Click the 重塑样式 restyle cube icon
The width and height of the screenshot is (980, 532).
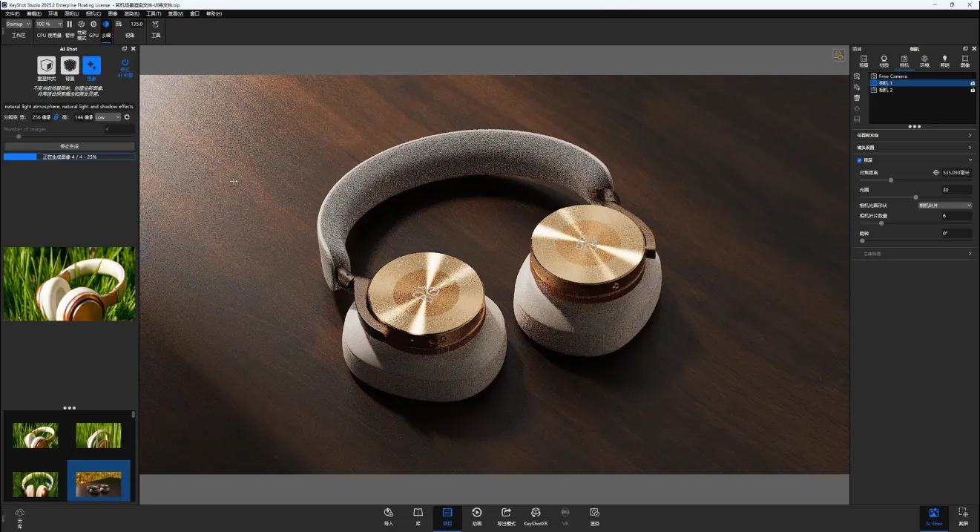47,66
